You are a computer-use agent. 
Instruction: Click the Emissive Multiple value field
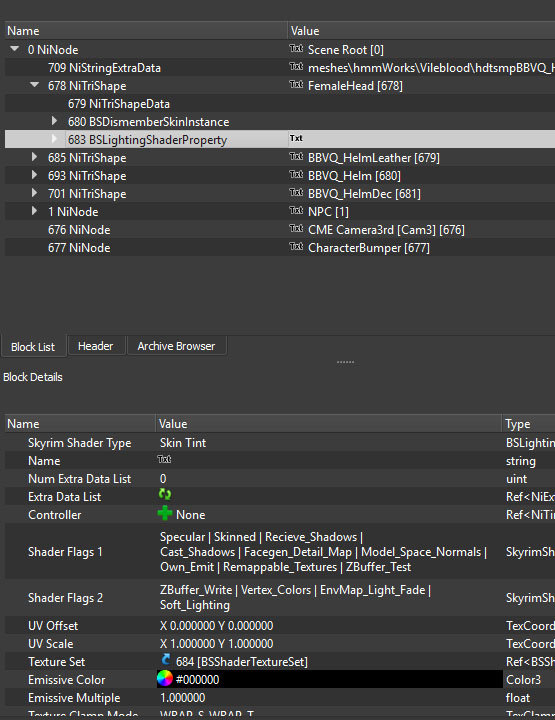329,698
